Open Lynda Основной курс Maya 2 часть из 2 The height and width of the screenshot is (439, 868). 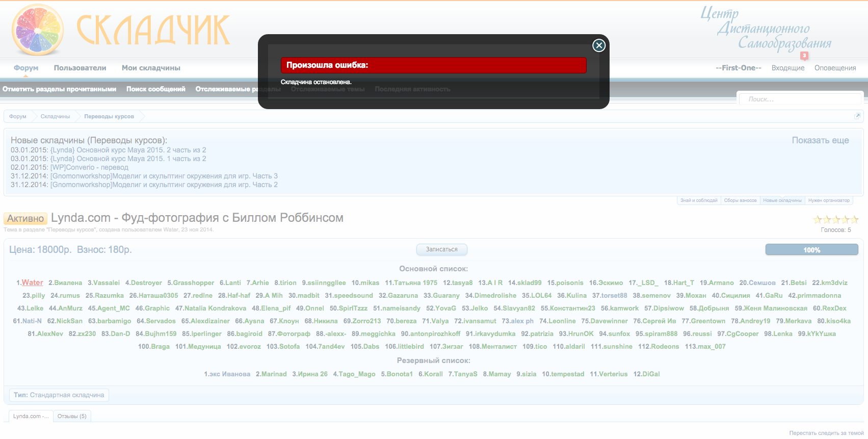128,150
